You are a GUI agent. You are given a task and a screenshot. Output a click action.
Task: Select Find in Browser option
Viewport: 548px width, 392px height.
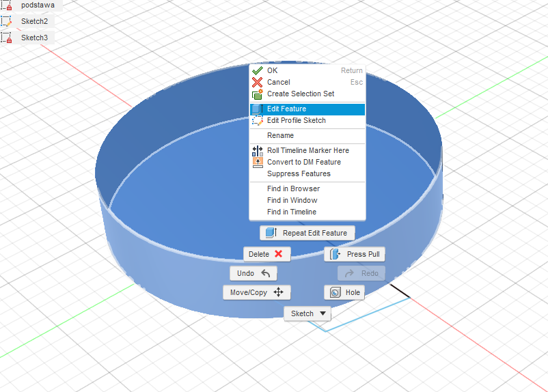tap(293, 188)
